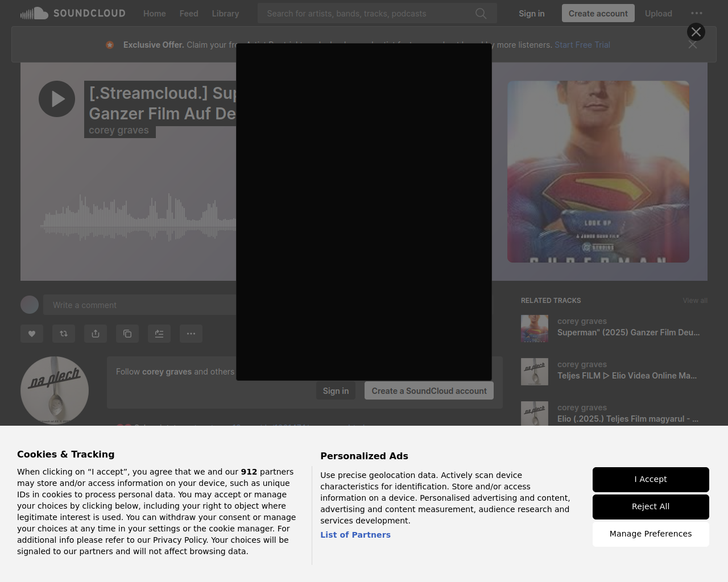Open the Start Free Trial link
The width and height of the screenshot is (728, 582).
point(582,45)
